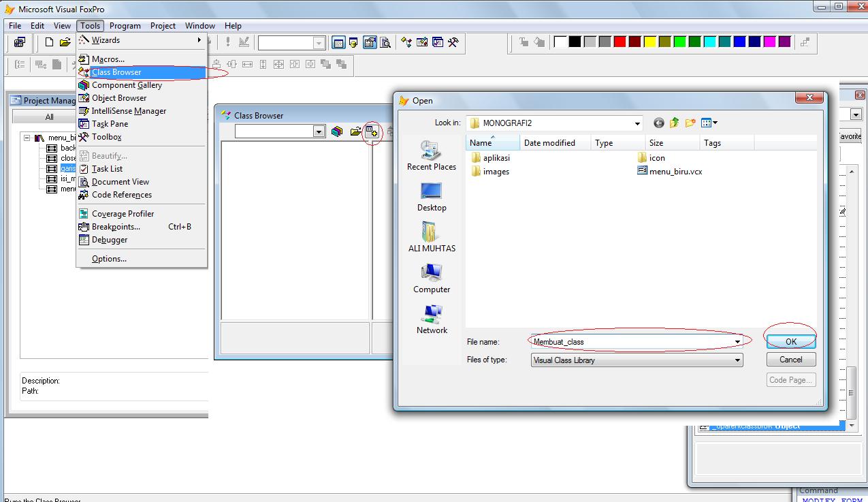Viewport: 868px width, 502px height.
Task: Choose IntelliSense Manager menu item
Action: click(x=141, y=111)
